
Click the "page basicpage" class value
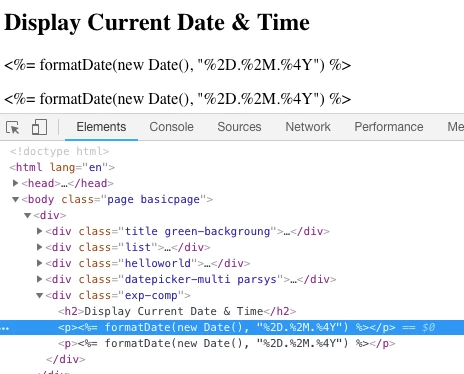(x=153, y=199)
